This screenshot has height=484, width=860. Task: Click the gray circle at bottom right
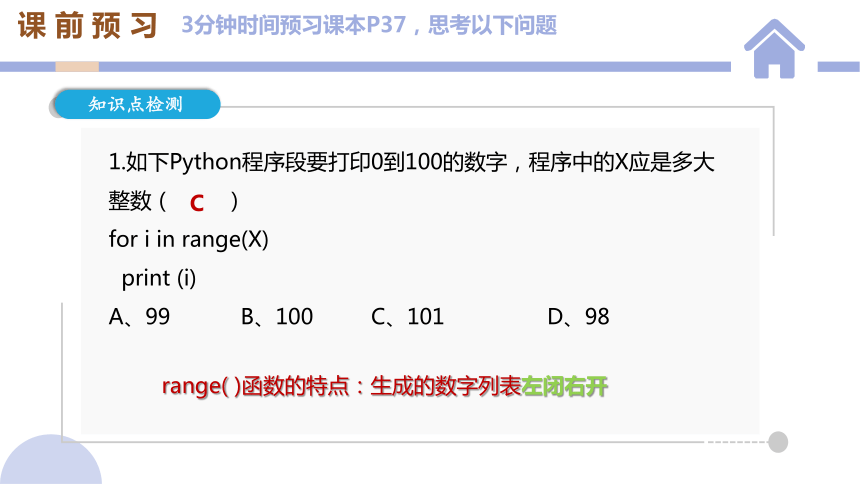tap(778, 442)
